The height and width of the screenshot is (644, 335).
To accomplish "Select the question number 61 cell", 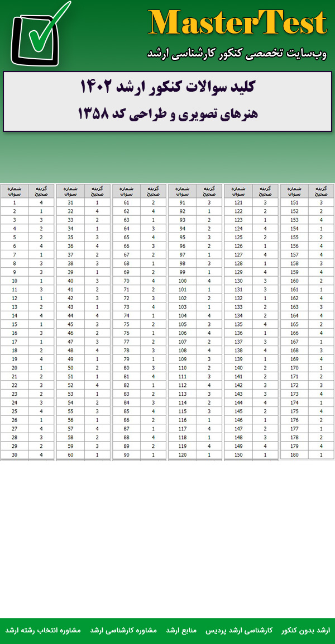I will [126, 203].
